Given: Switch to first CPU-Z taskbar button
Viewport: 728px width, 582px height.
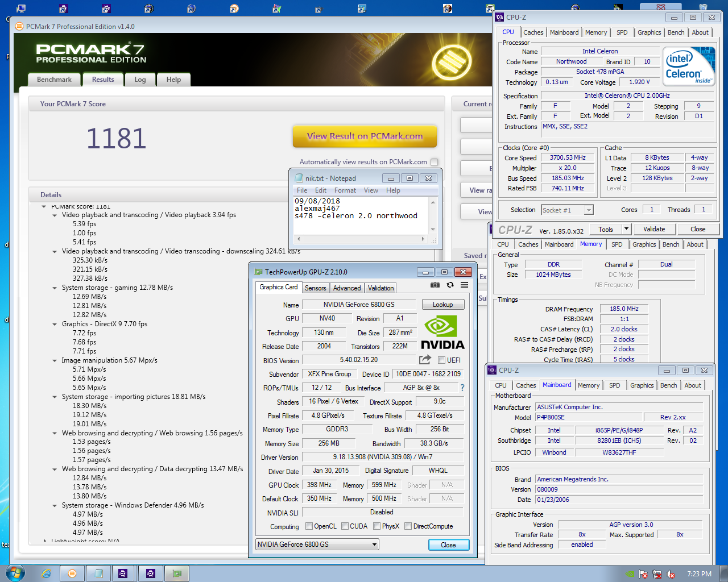Looking at the screenshot, I should (123, 573).
